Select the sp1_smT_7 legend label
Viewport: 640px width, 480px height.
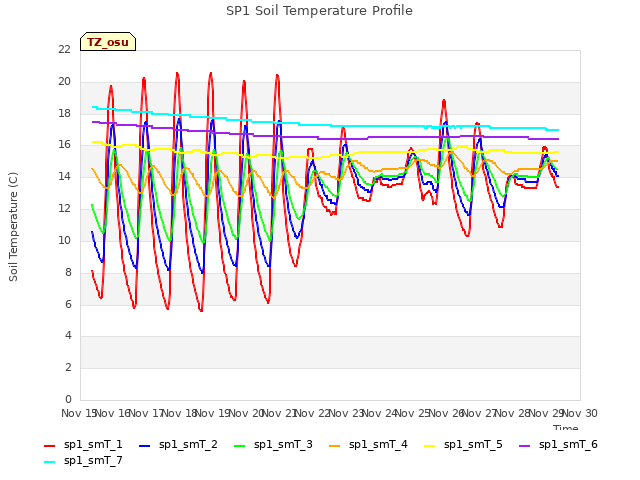click(x=93, y=460)
